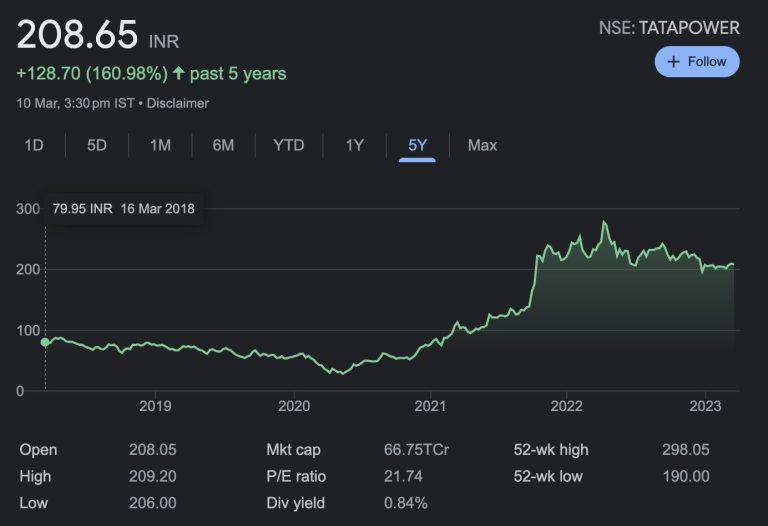
Task: Click the Mkt cap label
Action: pyautogui.click(x=293, y=450)
